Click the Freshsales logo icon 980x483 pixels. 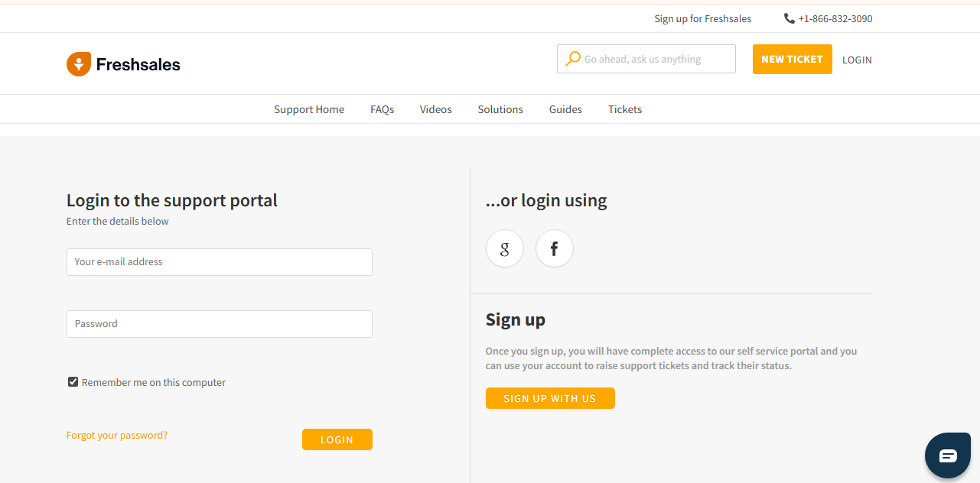coord(79,64)
